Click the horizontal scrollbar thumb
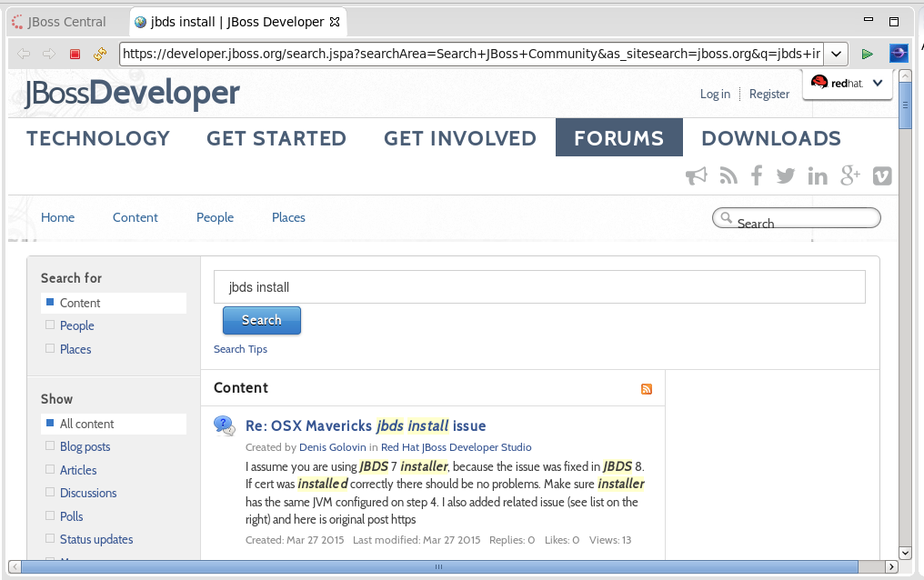924x580 pixels. coord(439,566)
